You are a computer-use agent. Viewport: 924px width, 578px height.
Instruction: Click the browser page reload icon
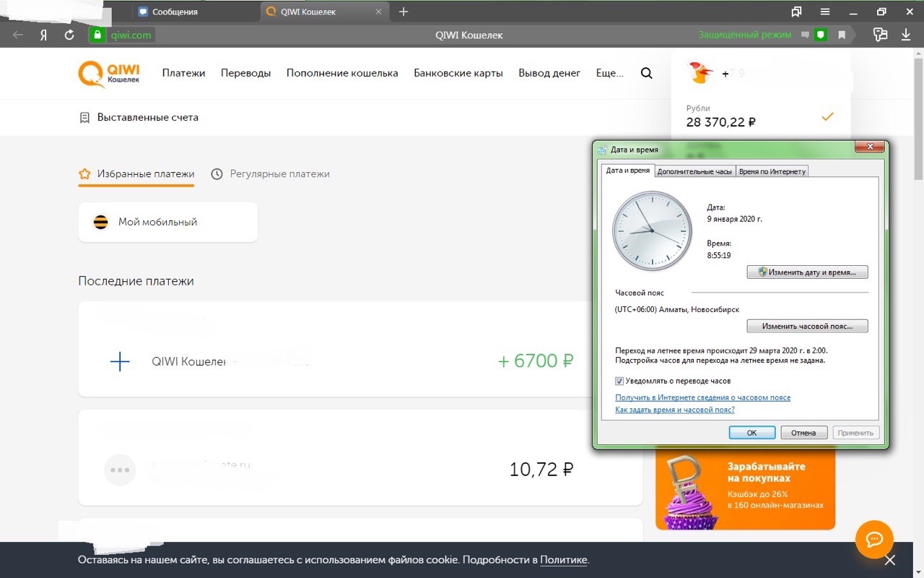tap(69, 35)
